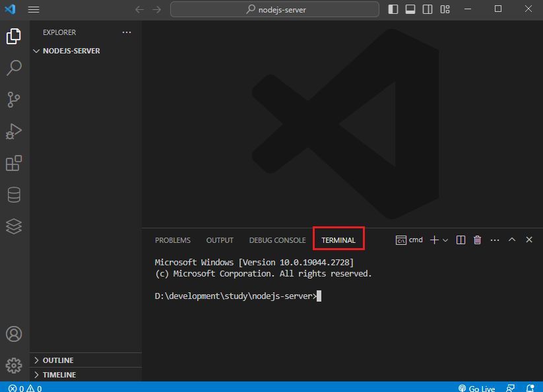This screenshot has width=543, height=392.
Task: Expand the TIMELINE section
Action: pos(86,375)
